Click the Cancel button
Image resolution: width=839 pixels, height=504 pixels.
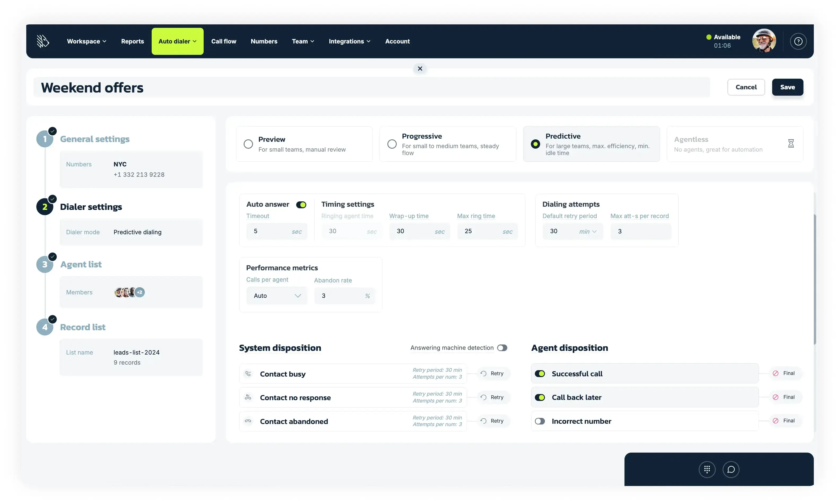coord(746,87)
